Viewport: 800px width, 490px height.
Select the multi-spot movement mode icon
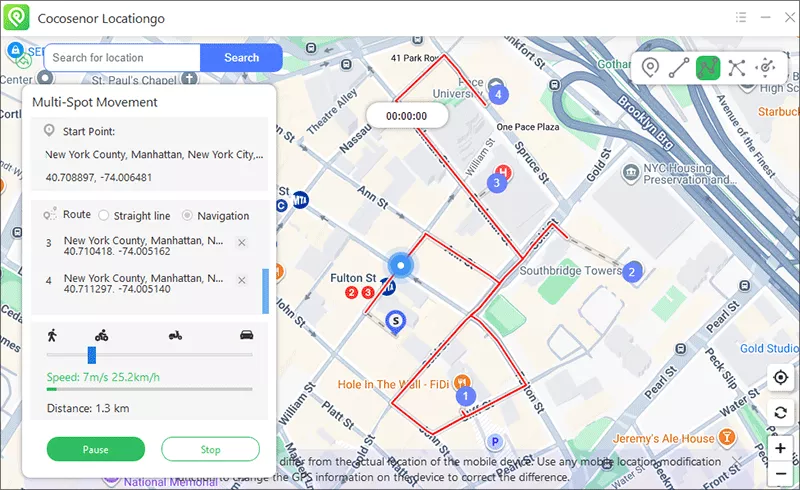[x=708, y=68]
